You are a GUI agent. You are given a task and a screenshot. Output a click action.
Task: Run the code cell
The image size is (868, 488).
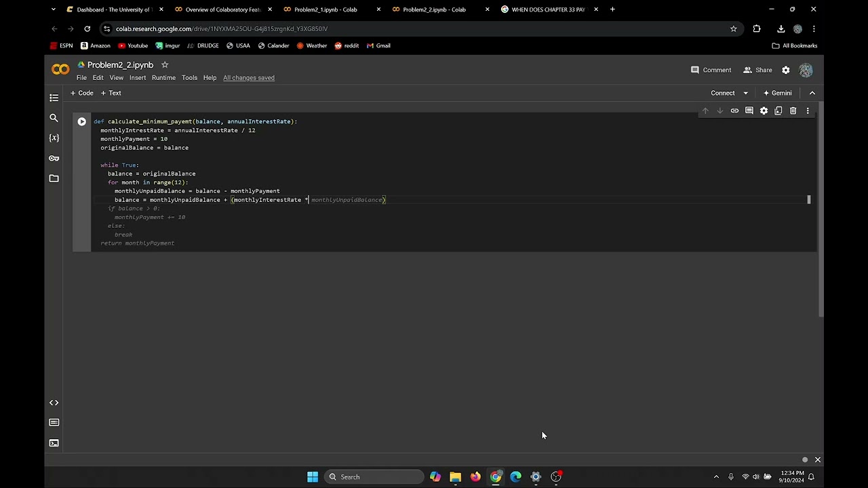click(81, 121)
